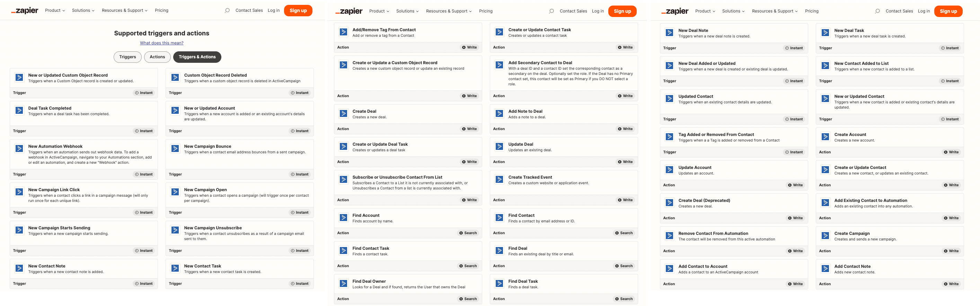980x306 pixels.
Task: Click the Create Deal card title
Action: (x=364, y=112)
